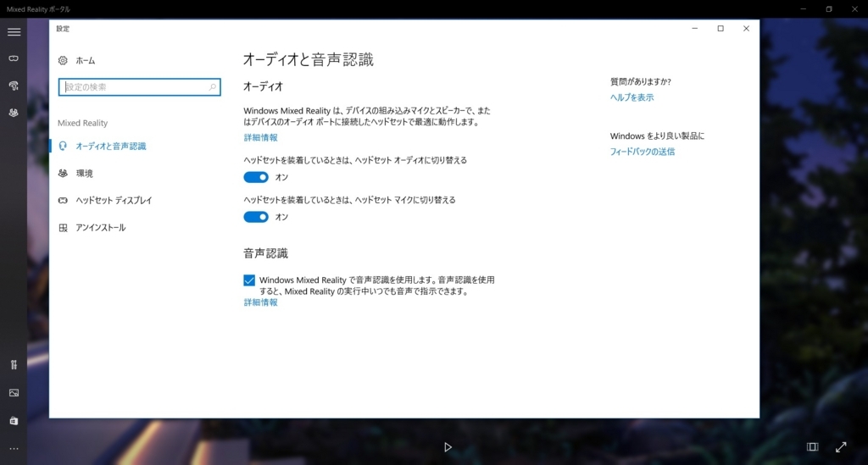Maximize the 設定 window

[x=721, y=28]
